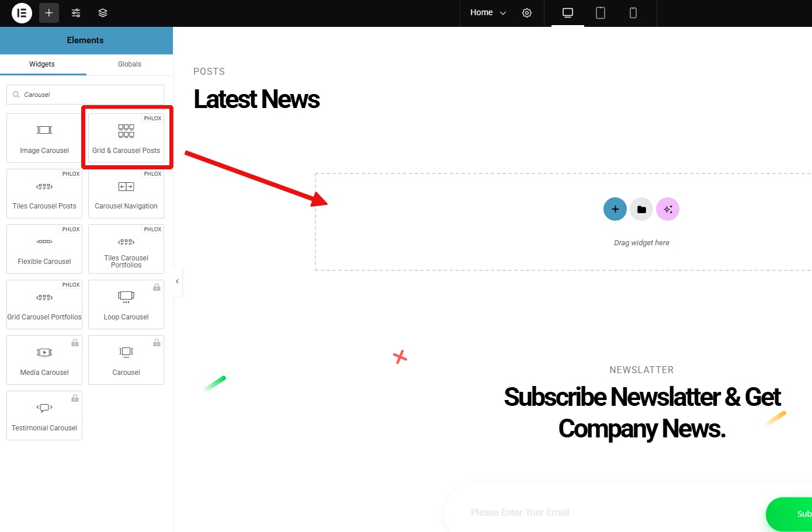Select the Tiles Carousel Portfolios widget
The width and height of the screenshot is (812, 532).
coord(126,249)
